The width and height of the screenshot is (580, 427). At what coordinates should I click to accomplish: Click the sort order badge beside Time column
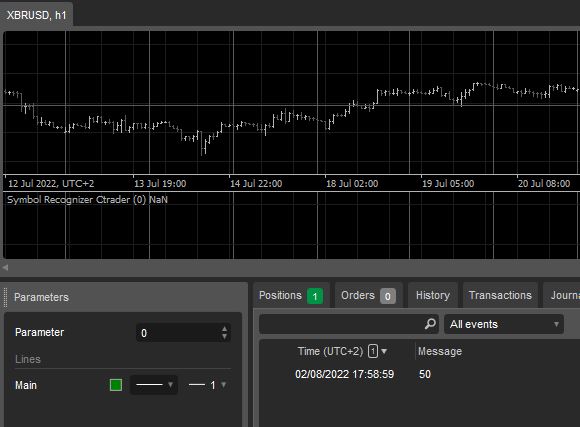[373, 351]
